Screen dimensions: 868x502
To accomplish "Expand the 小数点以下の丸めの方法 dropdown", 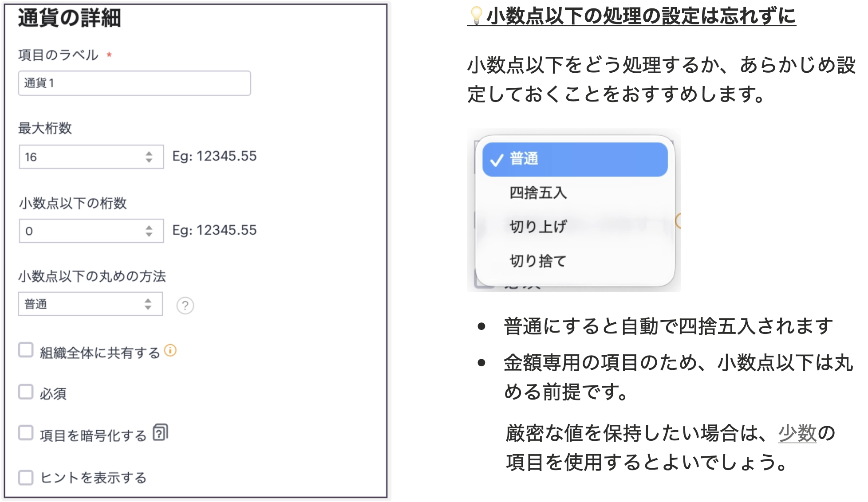I will point(90,304).
